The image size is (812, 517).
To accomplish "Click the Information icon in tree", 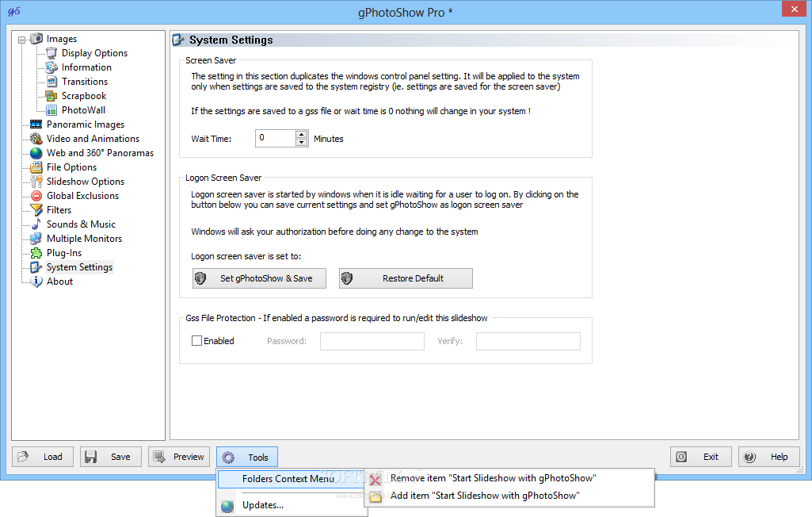I will click(51, 67).
